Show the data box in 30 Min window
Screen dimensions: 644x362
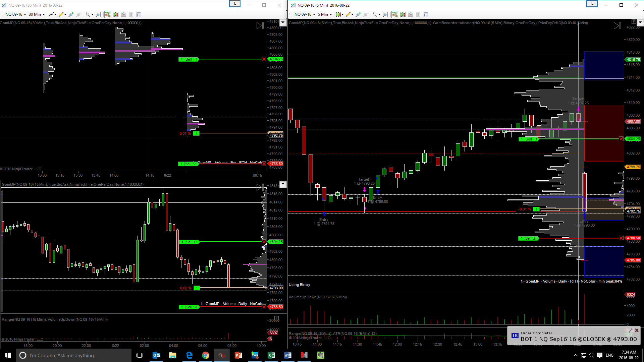98,14
